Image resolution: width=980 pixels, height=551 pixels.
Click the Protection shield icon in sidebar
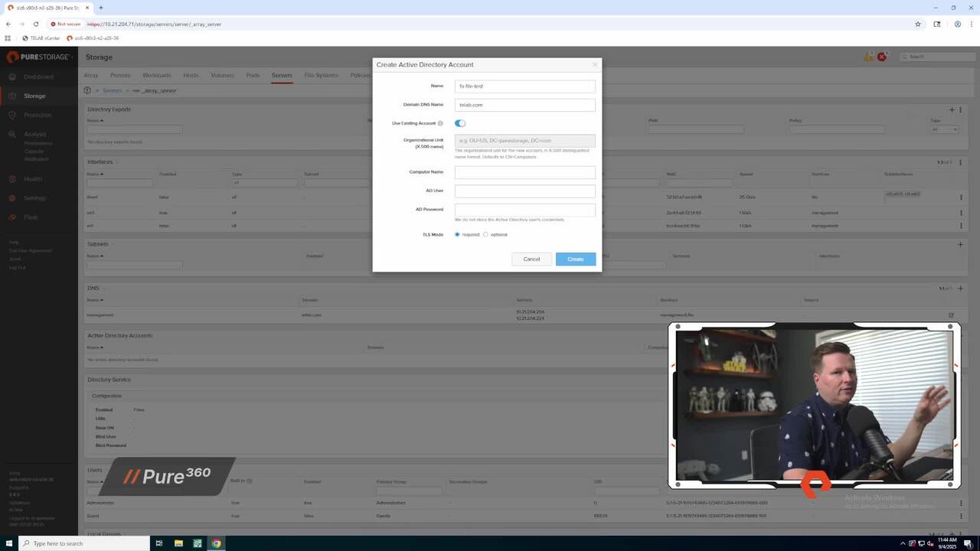coord(13,115)
